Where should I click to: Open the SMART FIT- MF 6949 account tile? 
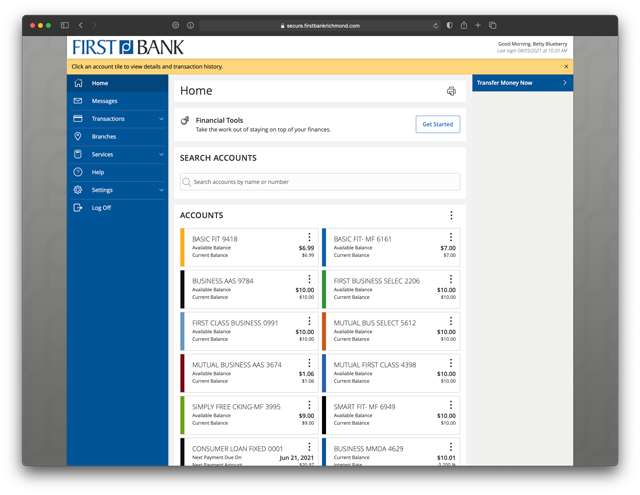(x=380, y=414)
